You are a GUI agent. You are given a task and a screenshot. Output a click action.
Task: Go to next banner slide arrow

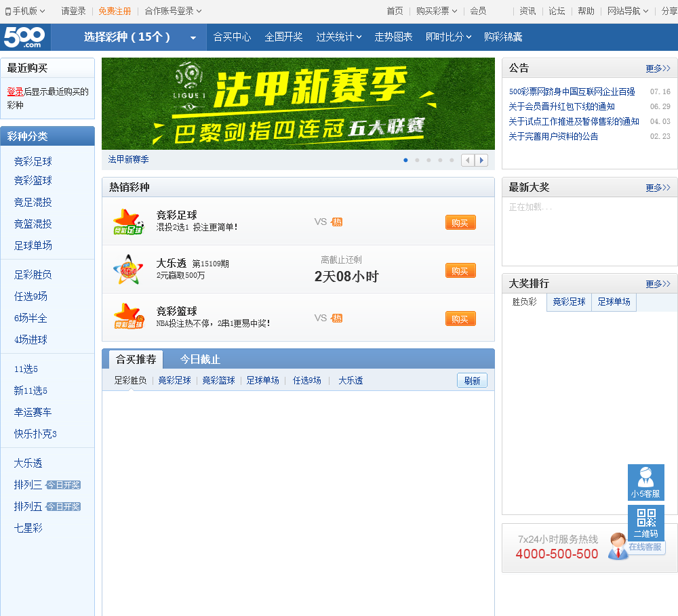click(x=481, y=161)
